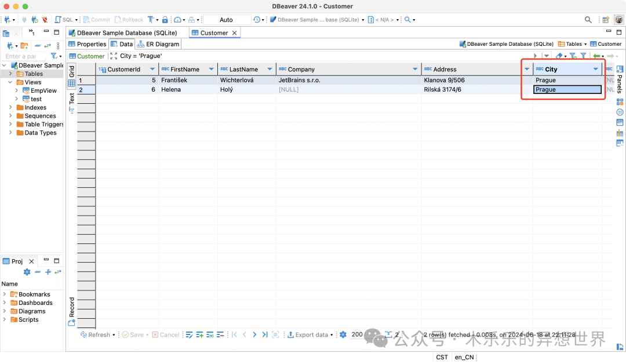The width and height of the screenshot is (626, 364).
Task: Click the New Connection plug icon in main toolbar
Action: (8, 20)
